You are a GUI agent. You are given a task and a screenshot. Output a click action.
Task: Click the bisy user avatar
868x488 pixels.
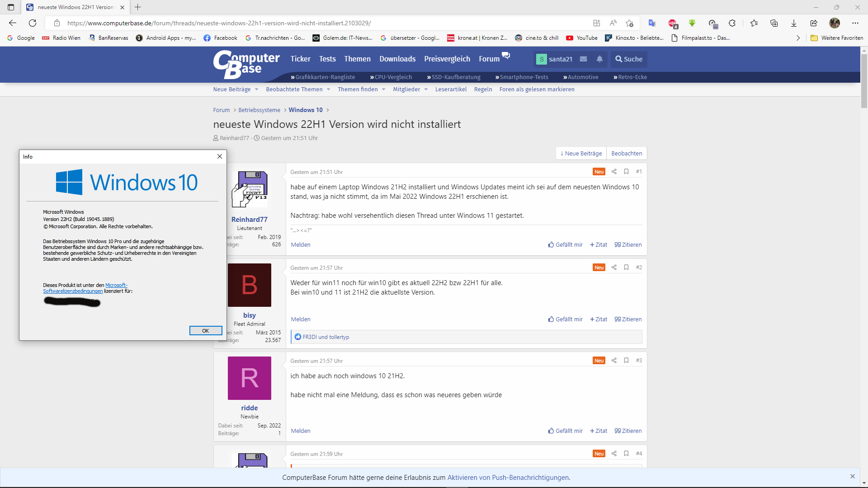(249, 285)
